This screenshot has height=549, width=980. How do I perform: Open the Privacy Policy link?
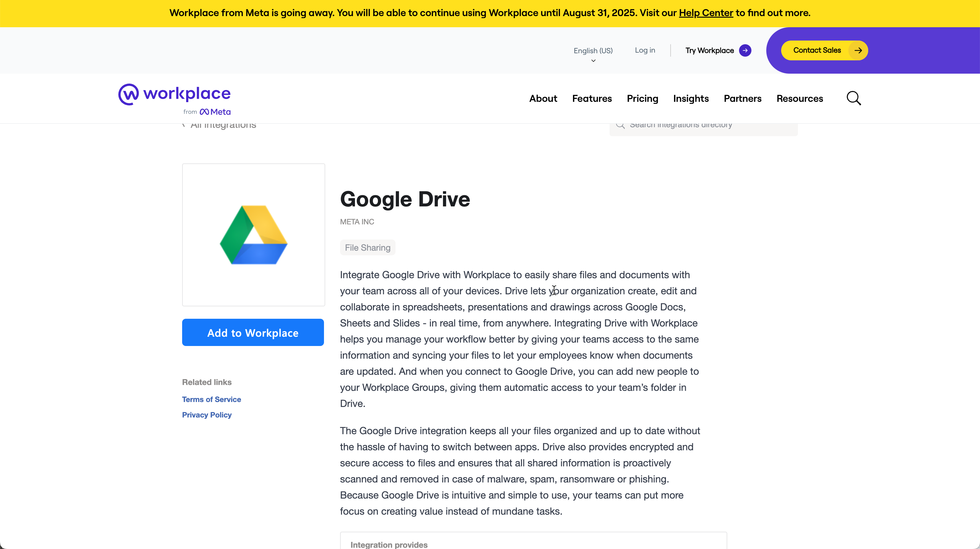(x=207, y=415)
